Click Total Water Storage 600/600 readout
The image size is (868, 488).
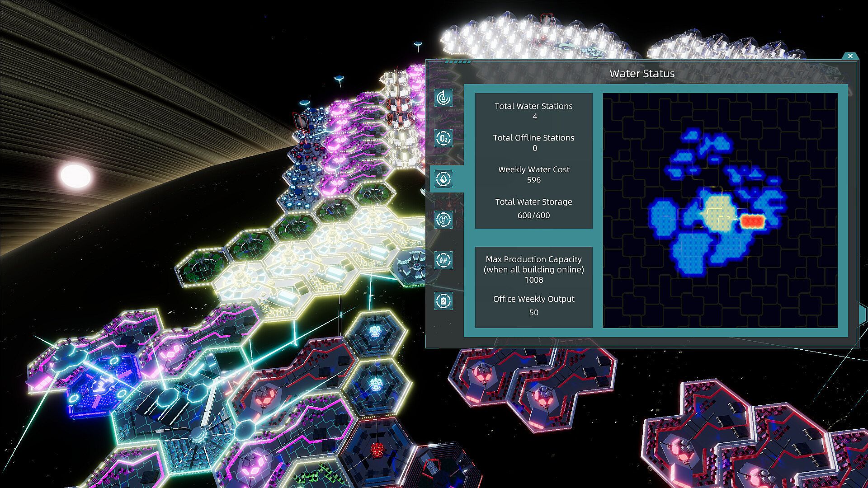533,216
